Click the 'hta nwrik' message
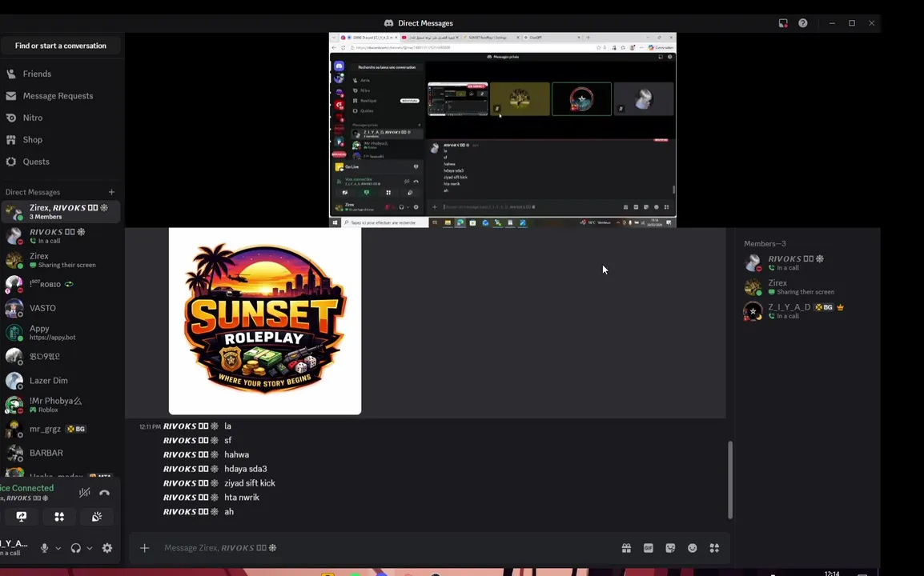Viewport: 924px width, 576px height. (x=242, y=497)
